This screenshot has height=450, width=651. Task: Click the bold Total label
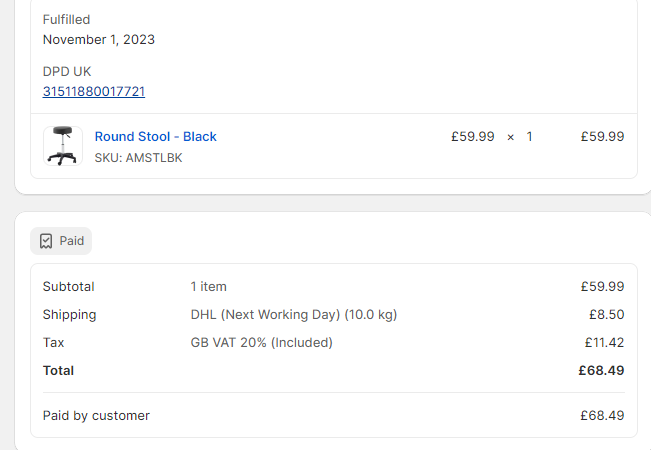[x=58, y=371]
